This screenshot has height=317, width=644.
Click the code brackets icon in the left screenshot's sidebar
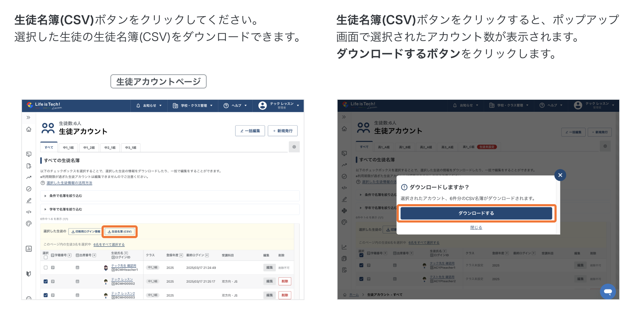click(29, 212)
